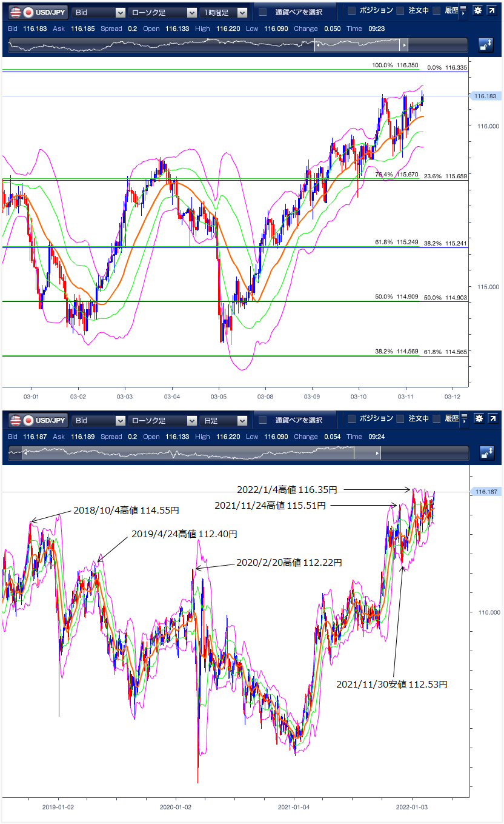
Task: Expand the Bid dropdown in upper chart
Action: pos(99,12)
